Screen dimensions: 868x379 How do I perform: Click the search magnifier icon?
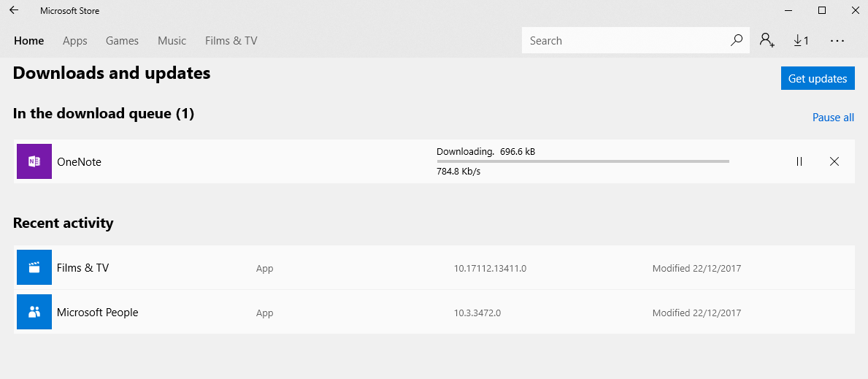tap(737, 41)
